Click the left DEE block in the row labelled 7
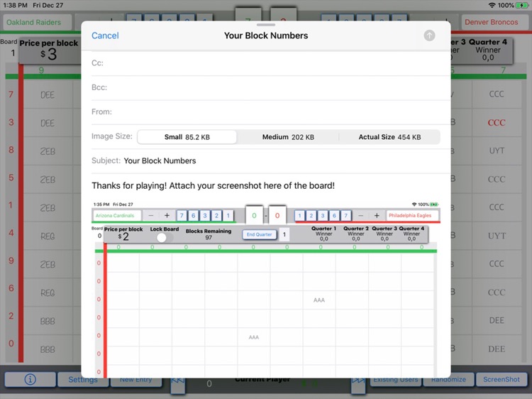Image resolution: width=532 pixels, height=399 pixels. (x=48, y=94)
